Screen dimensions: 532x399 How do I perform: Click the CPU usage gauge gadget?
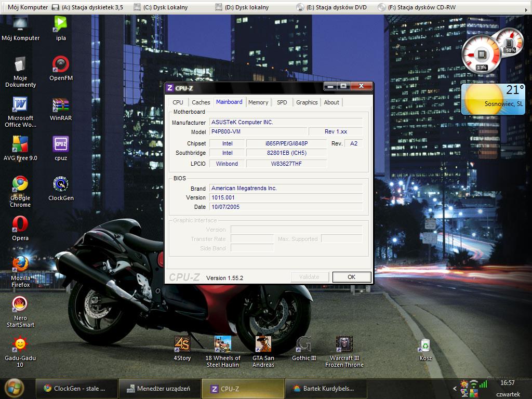(481, 54)
